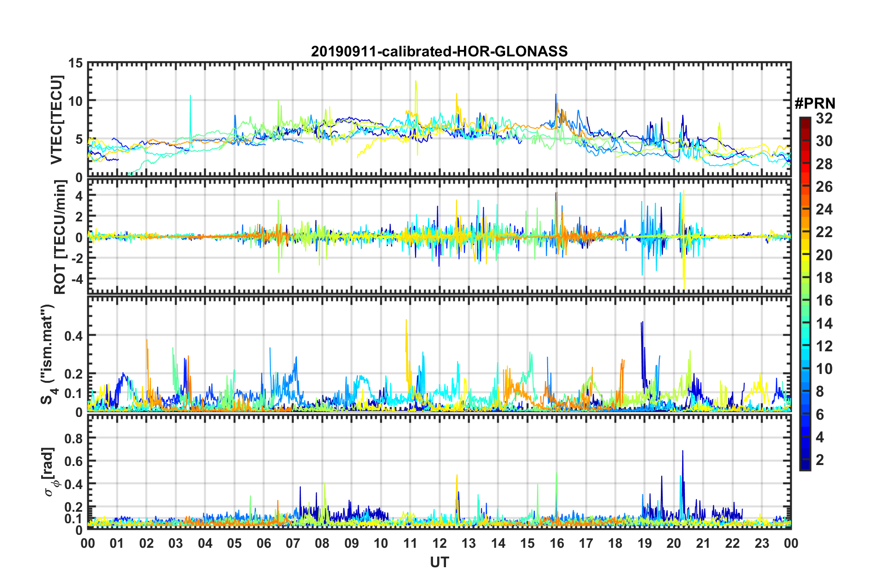Viewport: 879px width, 588px height.
Task: Click x-axis hour tick label "15"
Action: [x=527, y=543]
